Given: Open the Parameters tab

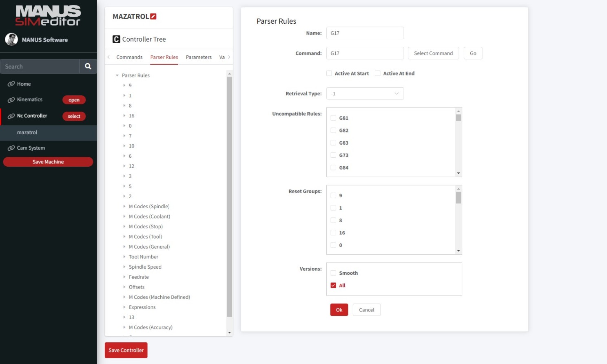Looking at the screenshot, I should pos(199,57).
